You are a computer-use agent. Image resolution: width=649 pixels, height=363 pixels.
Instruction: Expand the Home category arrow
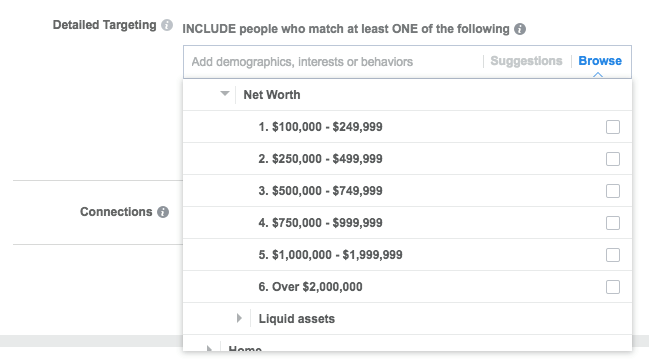click(x=209, y=349)
